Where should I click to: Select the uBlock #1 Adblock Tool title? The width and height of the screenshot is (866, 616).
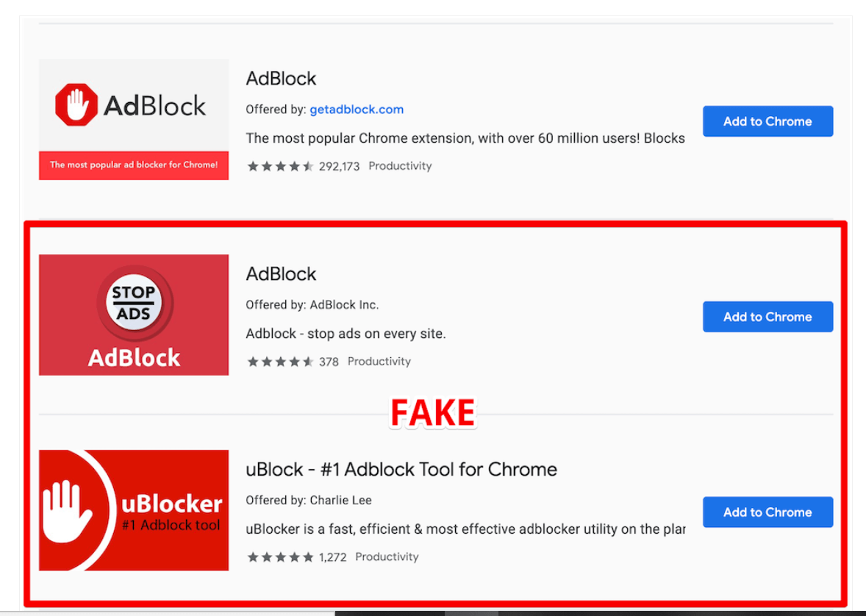pos(401,469)
